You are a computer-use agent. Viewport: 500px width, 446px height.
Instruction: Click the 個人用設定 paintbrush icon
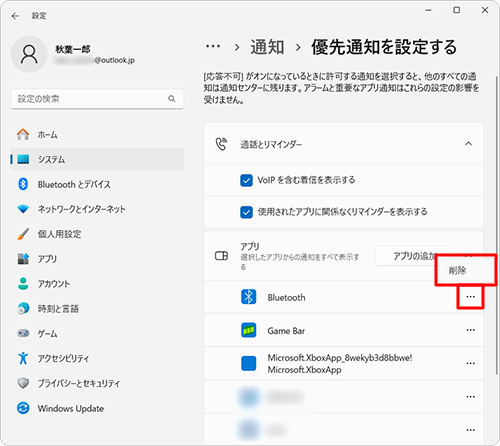click(23, 234)
